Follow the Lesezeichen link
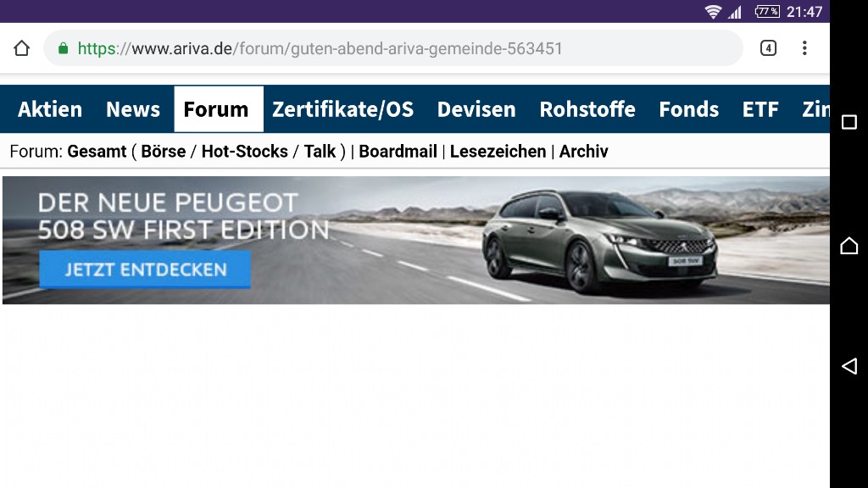 [498, 152]
